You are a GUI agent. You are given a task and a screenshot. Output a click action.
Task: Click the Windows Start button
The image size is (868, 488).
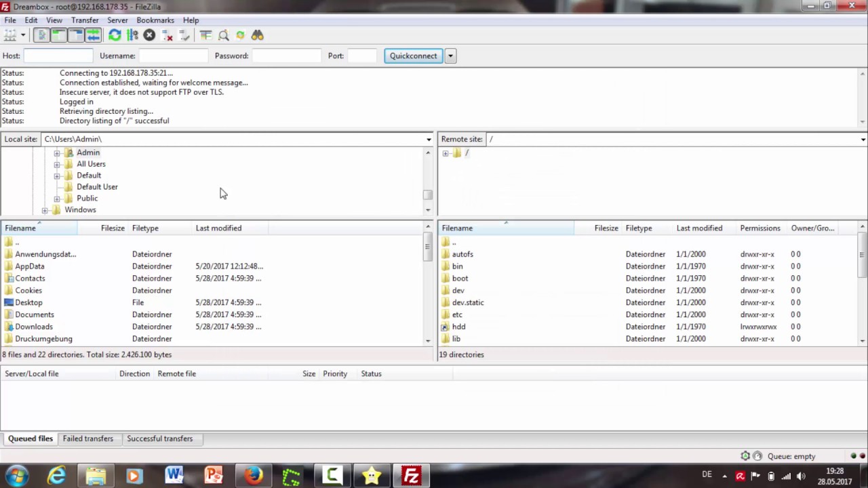pyautogui.click(x=16, y=476)
